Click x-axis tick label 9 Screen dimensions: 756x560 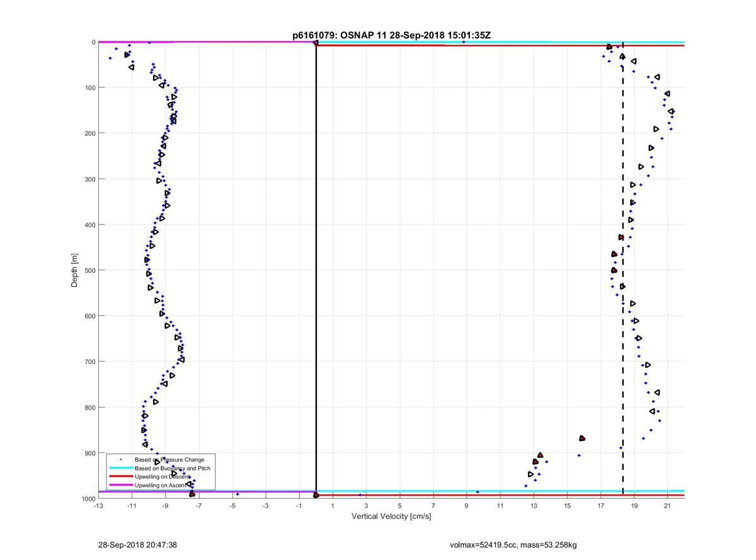click(x=467, y=505)
